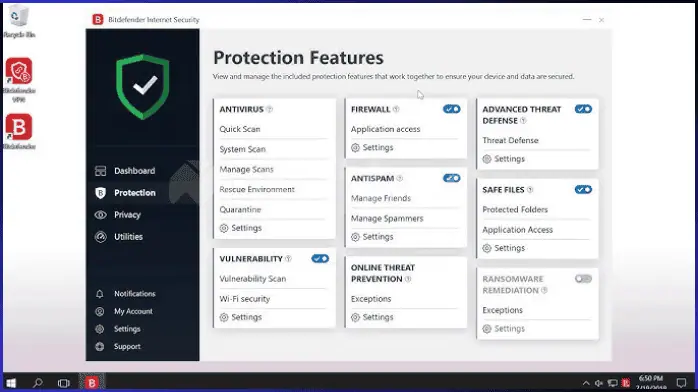Click the Dashboard sidebar icon
698x392 pixels.
[x=100, y=171]
